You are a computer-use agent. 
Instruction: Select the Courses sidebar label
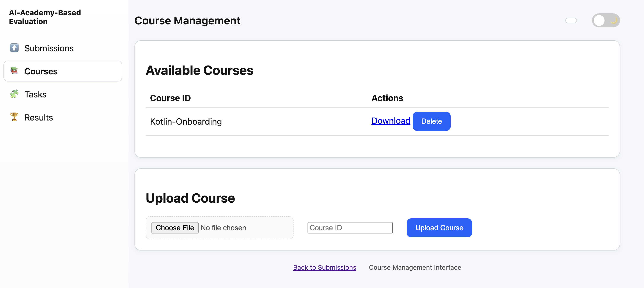tap(41, 71)
